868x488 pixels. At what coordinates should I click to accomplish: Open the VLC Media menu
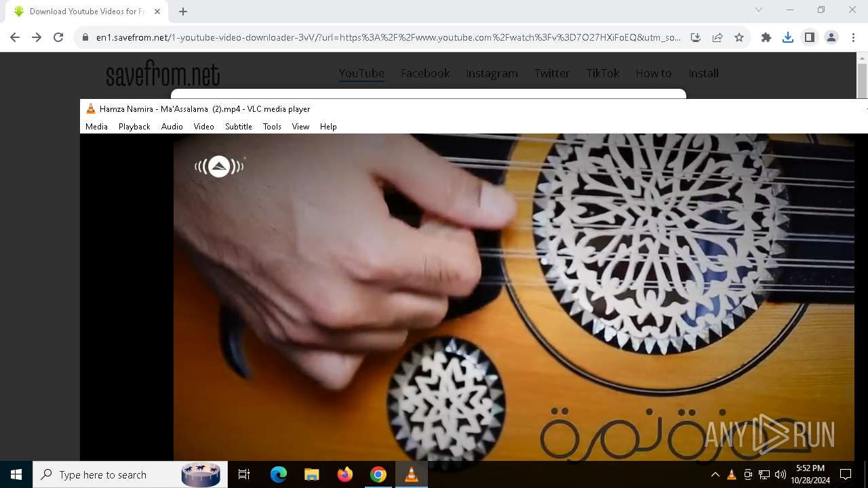coord(96,127)
